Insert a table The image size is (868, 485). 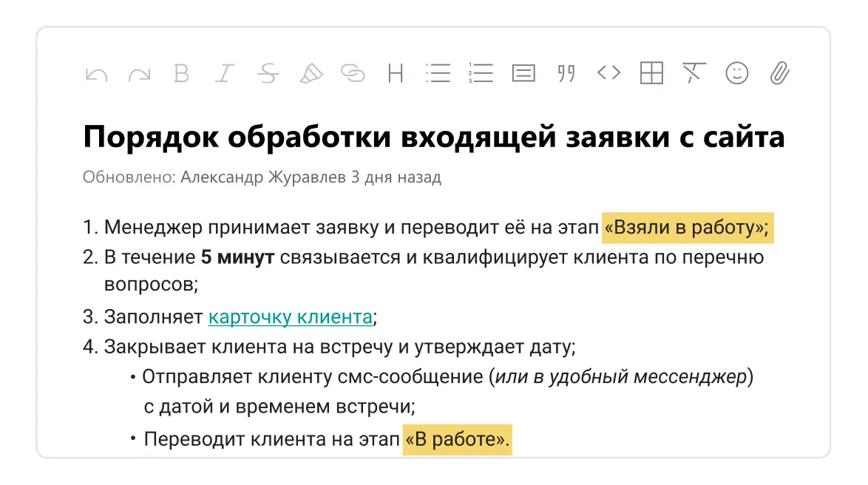[651, 74]
